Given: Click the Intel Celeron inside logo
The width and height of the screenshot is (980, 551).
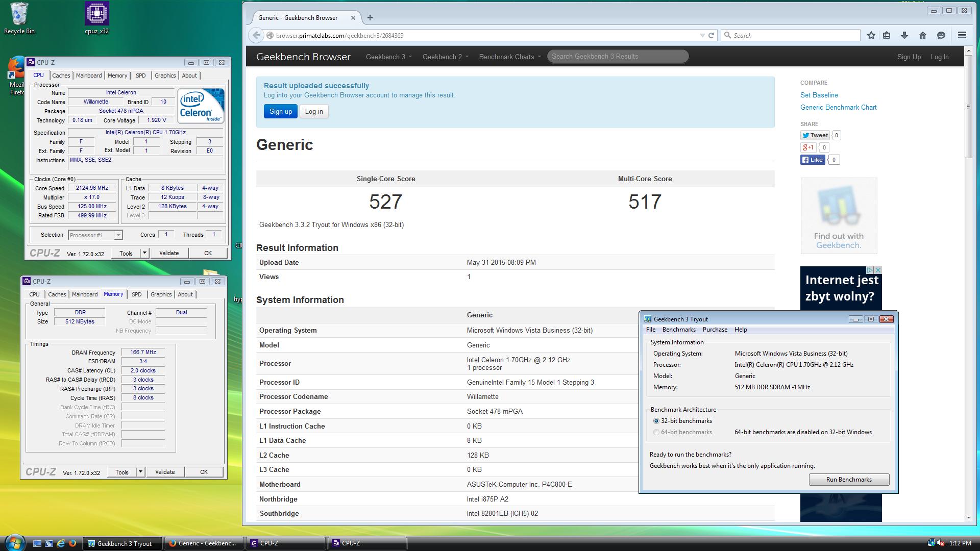Looking at the screenshot, I should pyautogui.click(x=201, y=106).
